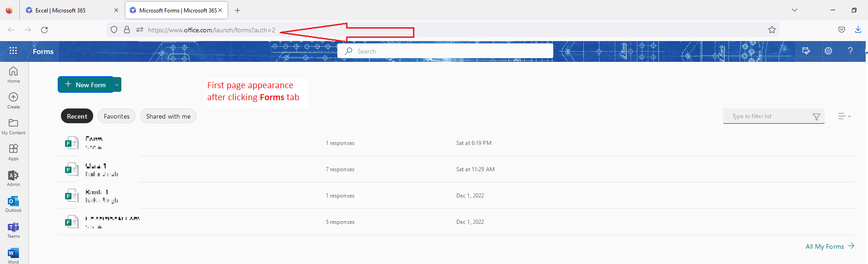This screenshot has height=264, width=868.
Task: Click the form icon in the 5 responses row
Action: (72, 222)
